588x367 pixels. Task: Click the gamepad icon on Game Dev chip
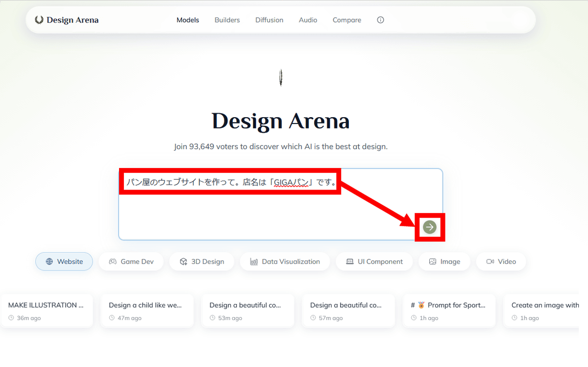pos(113,262)
